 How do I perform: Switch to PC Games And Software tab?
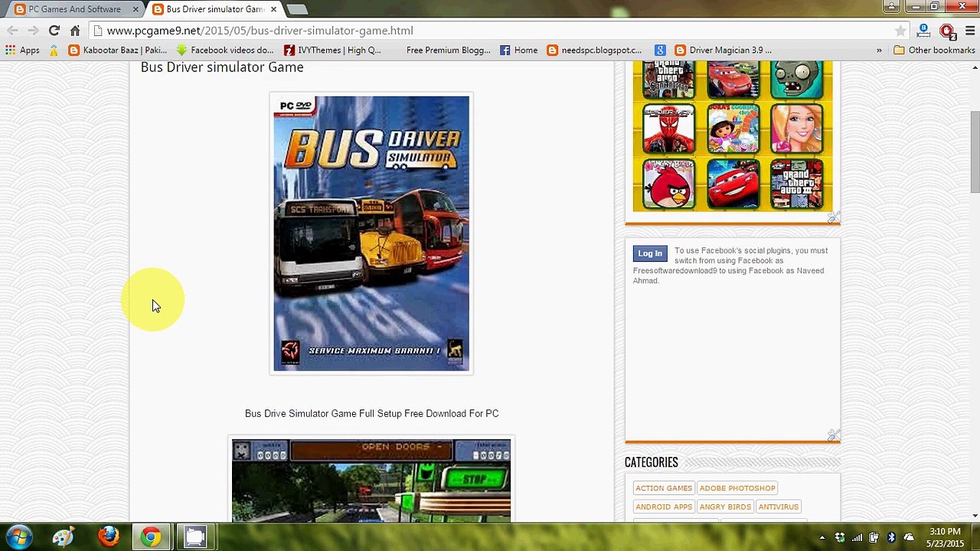[75, 9]
